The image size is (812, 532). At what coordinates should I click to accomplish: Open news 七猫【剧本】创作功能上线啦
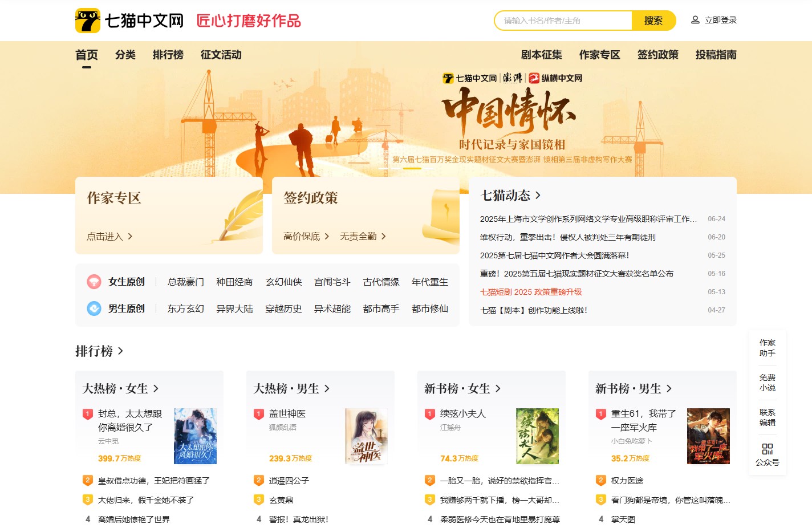(534, 310)
